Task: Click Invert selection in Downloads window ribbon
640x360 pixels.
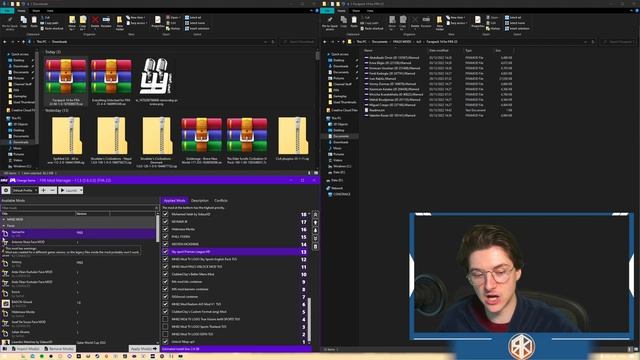Action: [x=197, y=29]
